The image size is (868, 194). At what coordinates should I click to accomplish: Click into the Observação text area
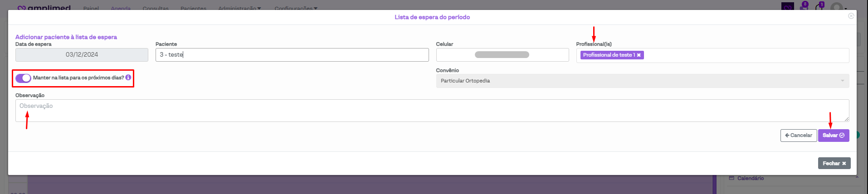(431, 111)
